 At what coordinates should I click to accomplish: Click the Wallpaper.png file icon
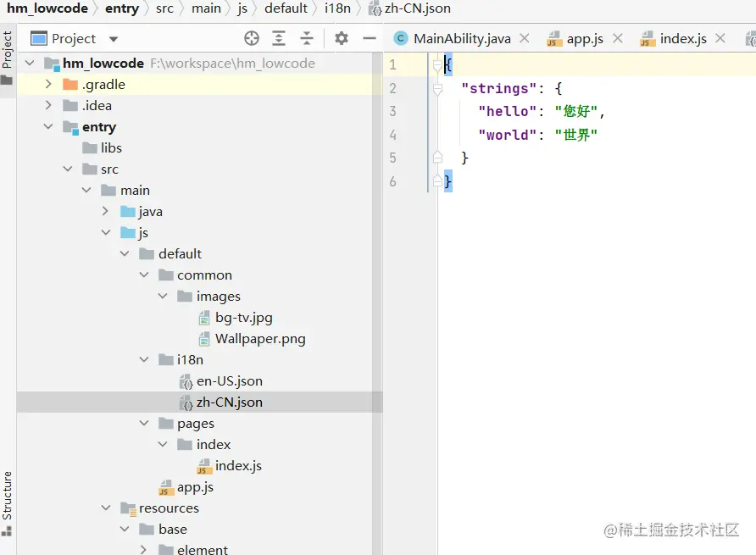[204, 339]
